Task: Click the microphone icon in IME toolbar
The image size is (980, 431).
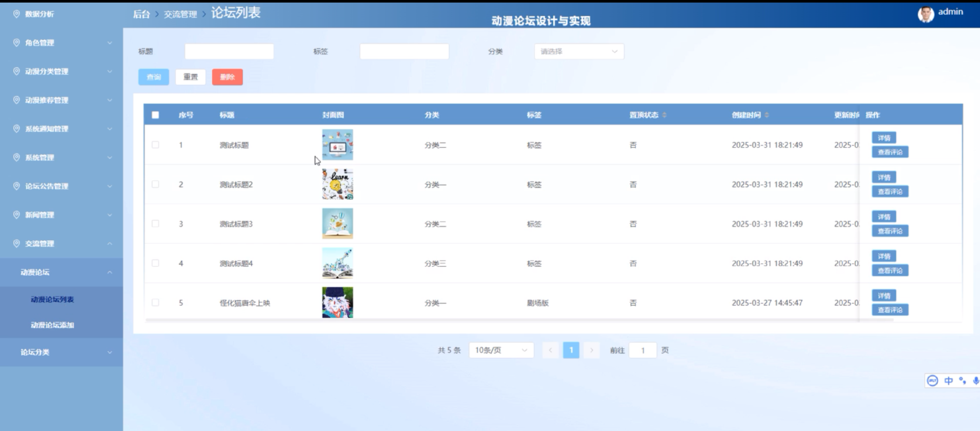Action: (x=976, y=381)
